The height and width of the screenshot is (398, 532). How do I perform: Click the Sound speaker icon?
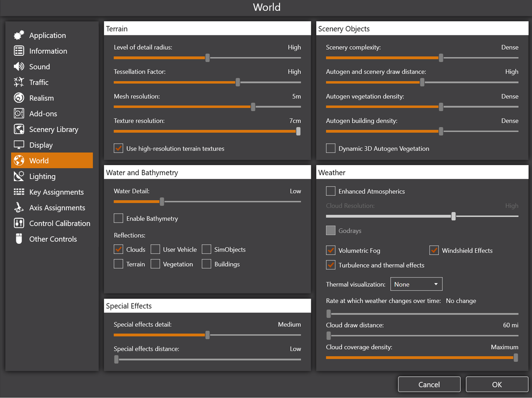point(19,66)
